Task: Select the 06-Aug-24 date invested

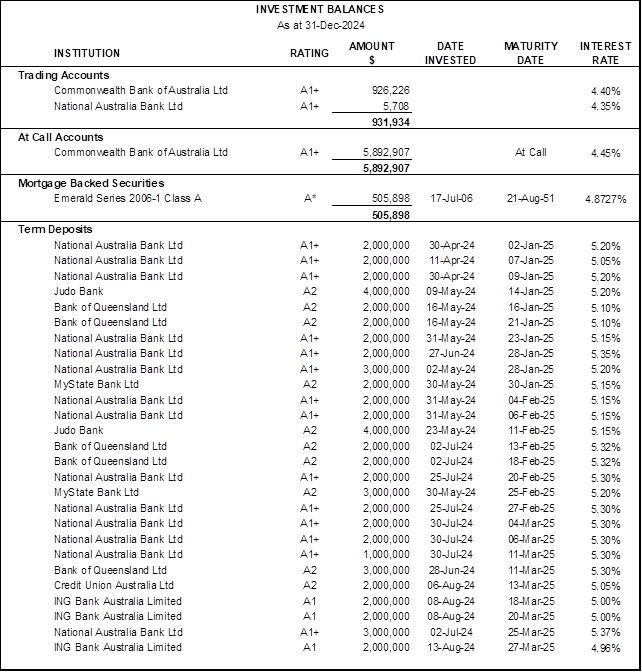Action: (451, 585)
